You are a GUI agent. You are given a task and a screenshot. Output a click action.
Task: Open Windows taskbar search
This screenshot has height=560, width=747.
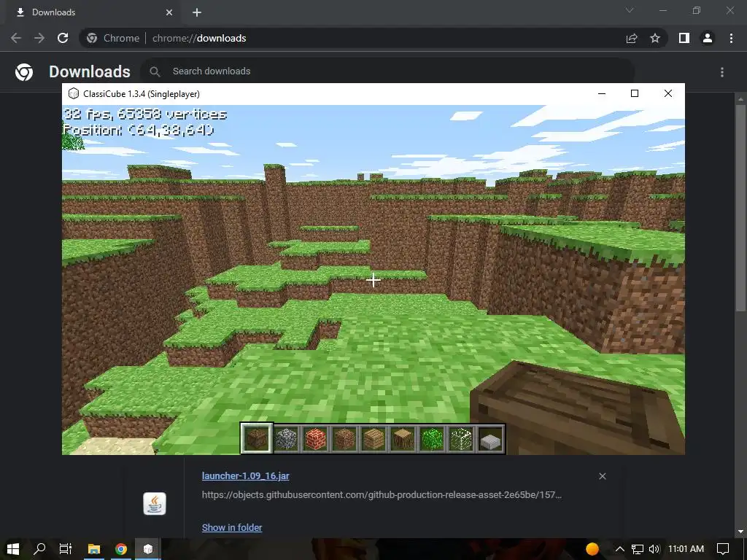[x=39, y=549]
